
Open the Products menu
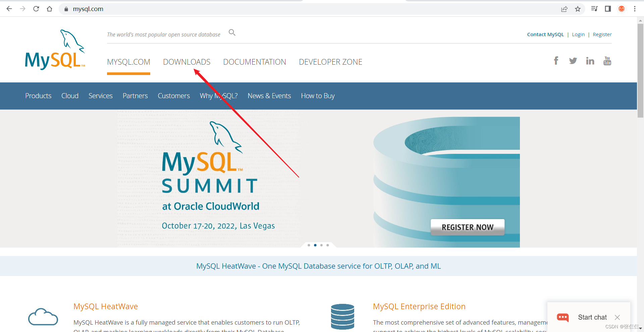38,96
